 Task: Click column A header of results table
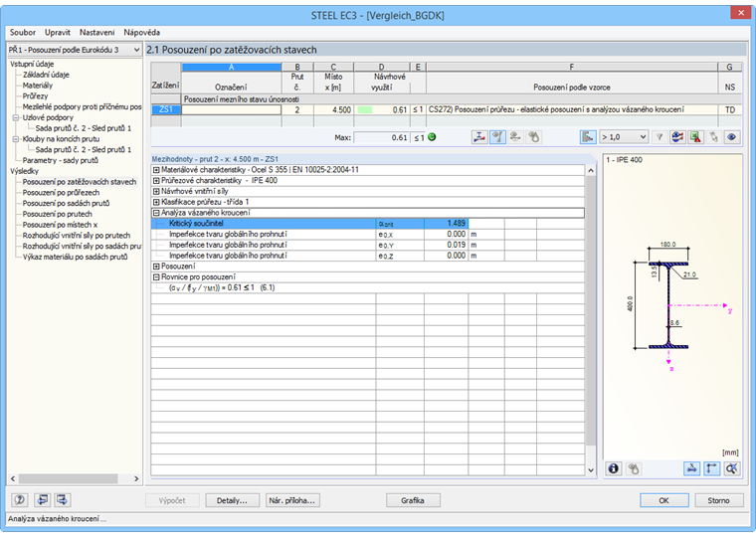coord(232,67)
